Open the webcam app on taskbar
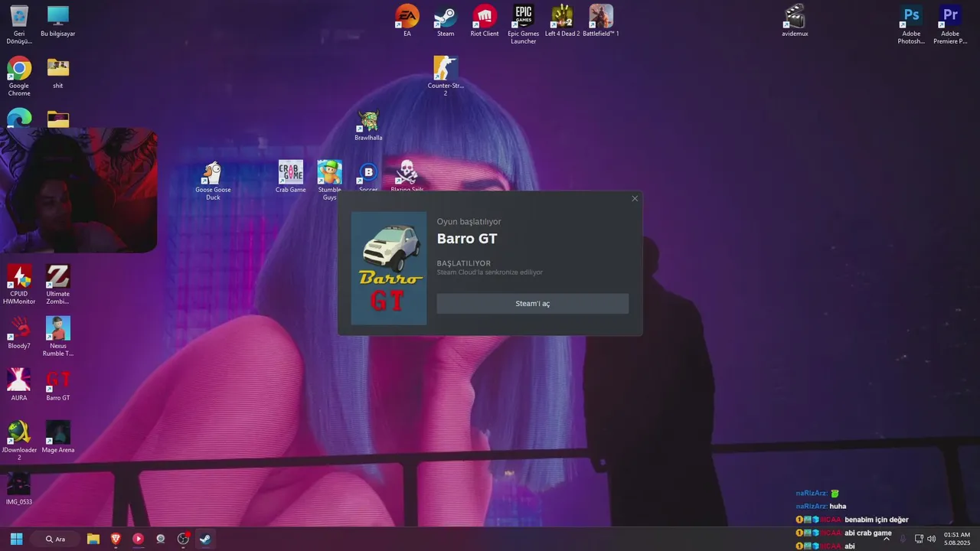The image size is (980, 551). click(x=160, y=539)
